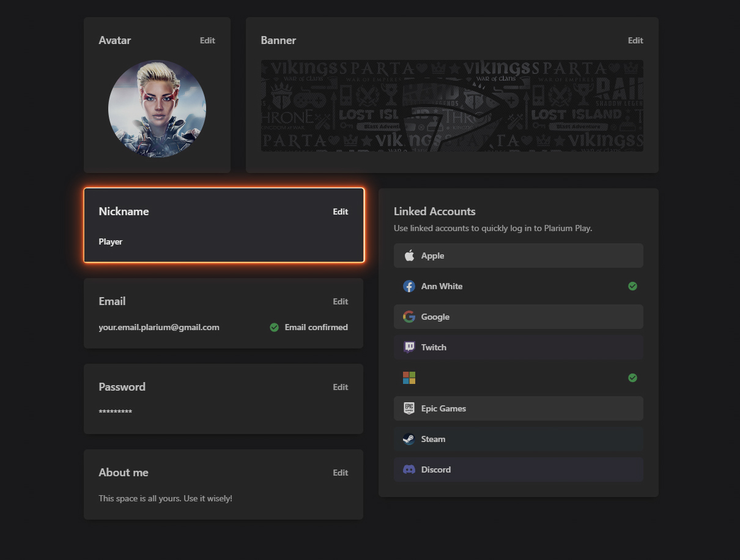This screenshot has width=740, height=560.
Task: Click the Google logo icon
Action: [x=409, y=317]
